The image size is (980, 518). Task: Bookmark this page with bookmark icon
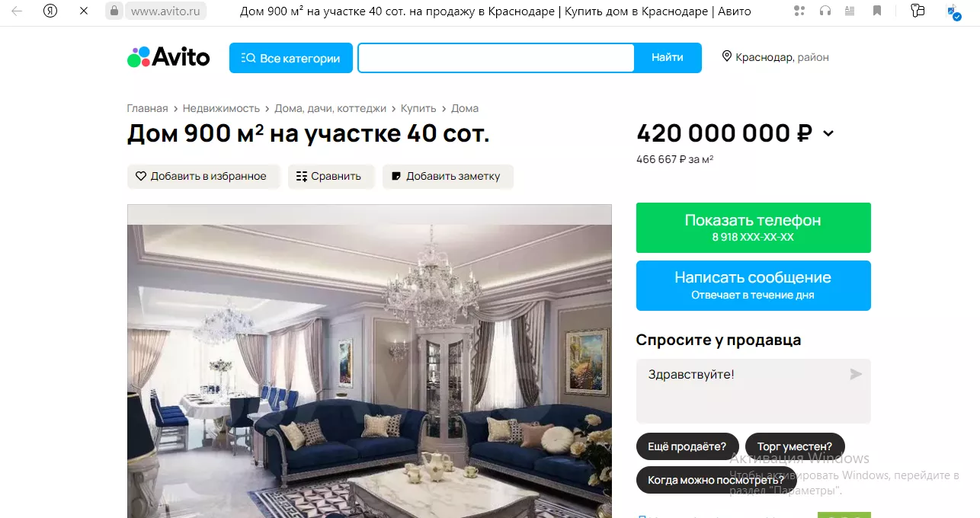[x=877, y=11]
